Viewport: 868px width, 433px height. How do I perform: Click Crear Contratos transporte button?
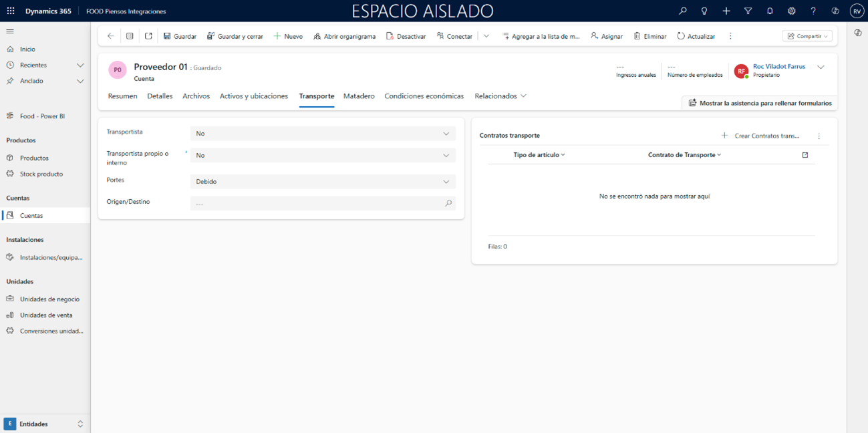[x=760, y=136]
